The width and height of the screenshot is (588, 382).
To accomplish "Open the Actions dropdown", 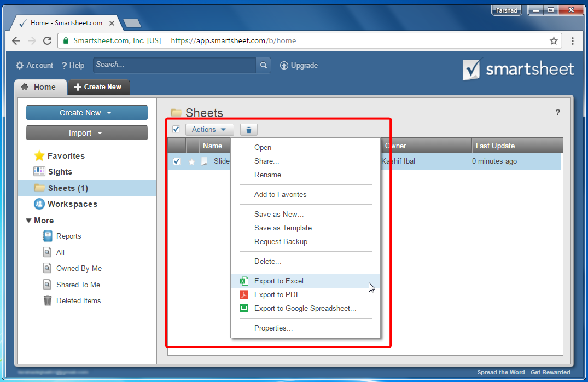I will pyautogui.click(x=209, y=129).
